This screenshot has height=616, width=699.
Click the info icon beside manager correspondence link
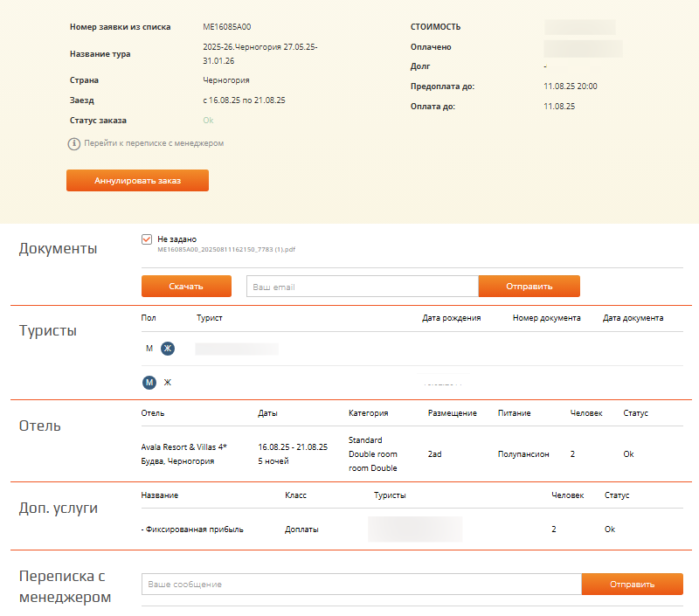tap(74, 143)
